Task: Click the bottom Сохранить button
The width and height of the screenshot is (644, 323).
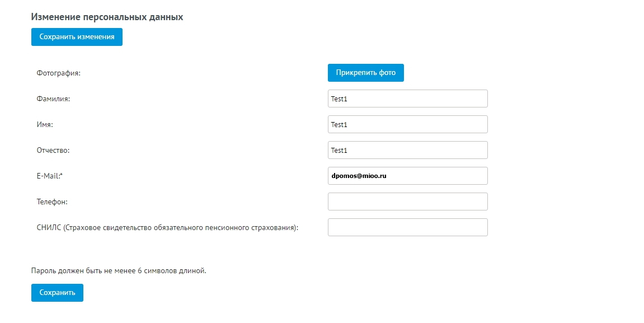Action: coord(57,293)
